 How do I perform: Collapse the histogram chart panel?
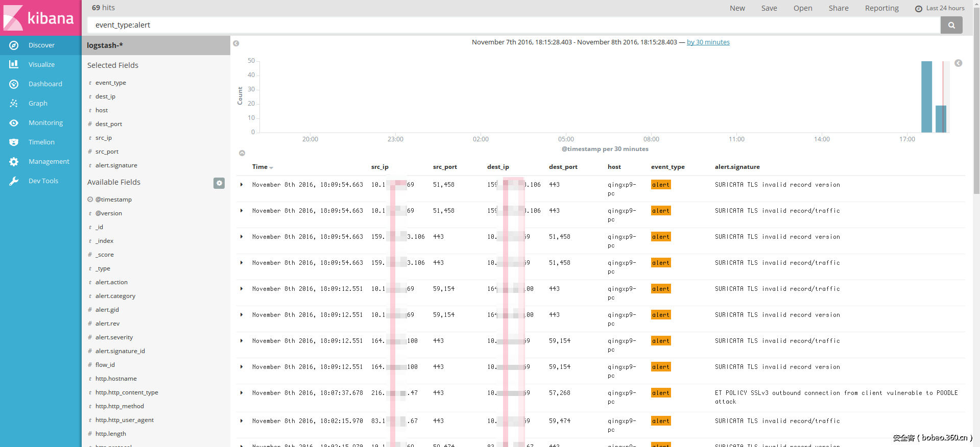click(242, 153)
